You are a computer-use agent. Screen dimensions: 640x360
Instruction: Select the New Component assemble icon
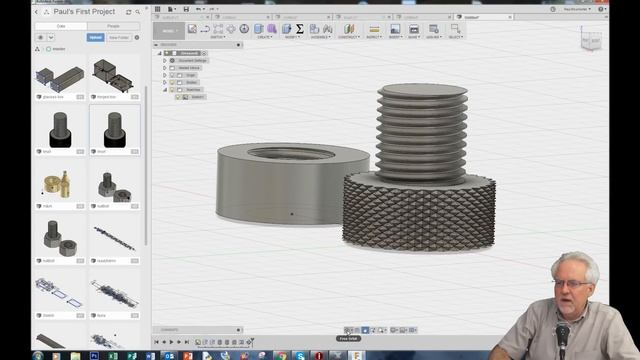click(314, 29)
